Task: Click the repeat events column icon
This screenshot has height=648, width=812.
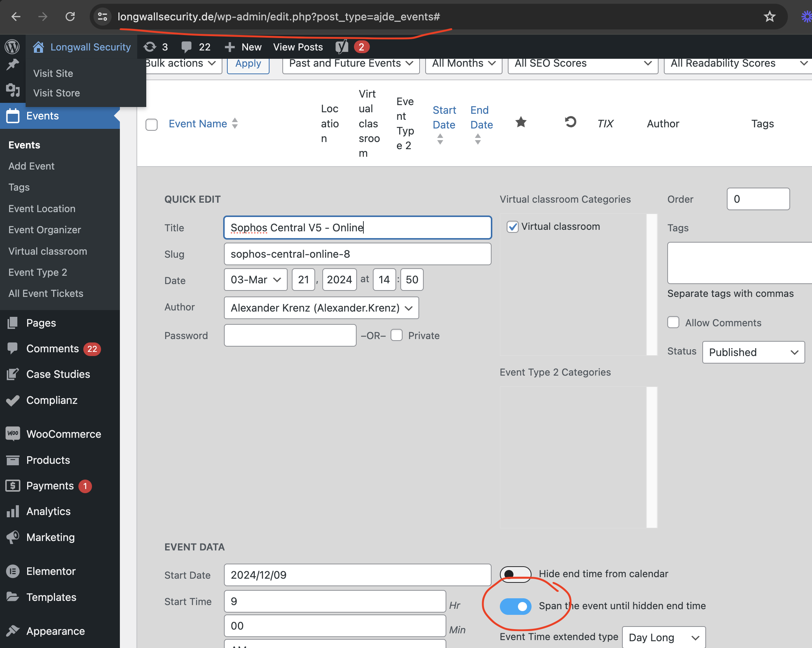Action: tap(570, 122)
